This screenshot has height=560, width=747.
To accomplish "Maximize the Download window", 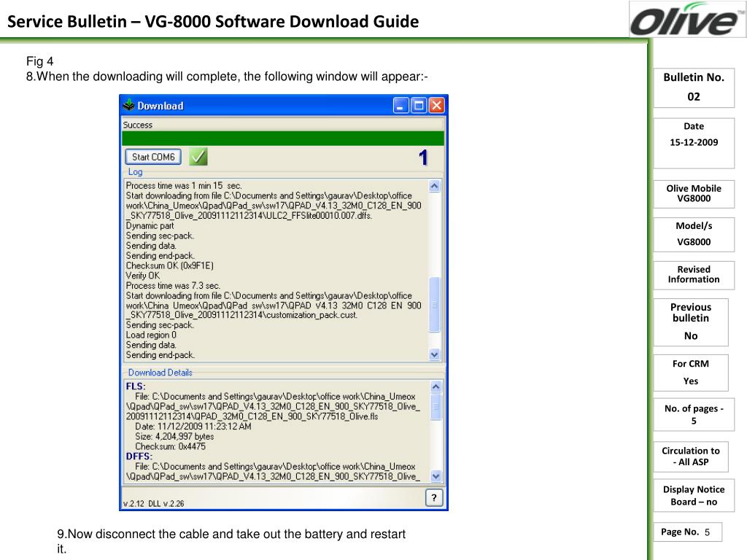I will tap(419, 105).
